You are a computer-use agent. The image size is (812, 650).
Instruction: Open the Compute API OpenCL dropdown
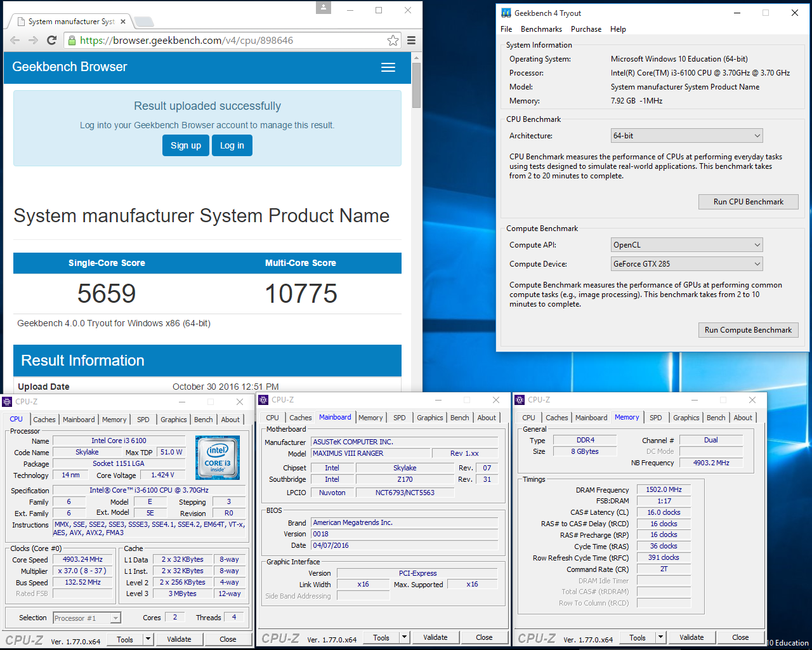pos(687,245)
